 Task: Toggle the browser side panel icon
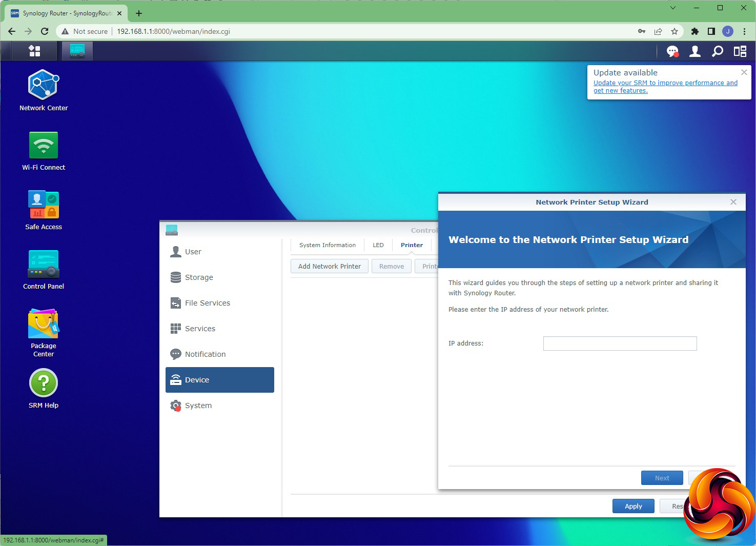tap(711, 31)
